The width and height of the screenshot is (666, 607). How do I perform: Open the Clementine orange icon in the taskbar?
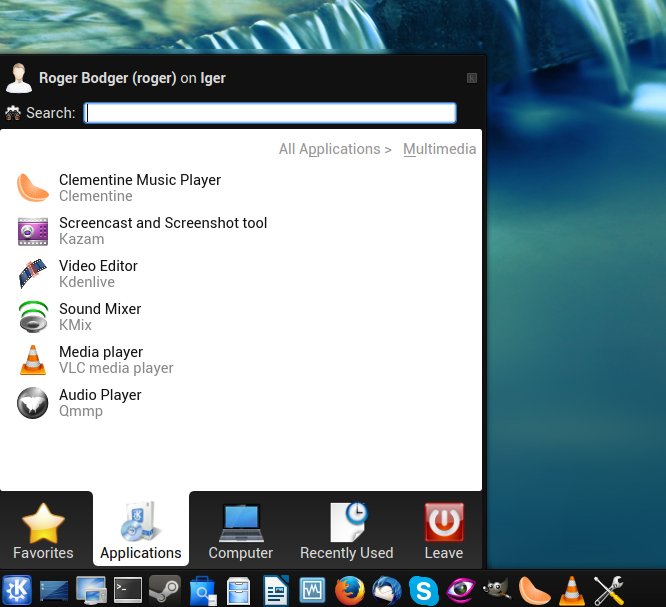pyautogui.click(x=534, y=590)
